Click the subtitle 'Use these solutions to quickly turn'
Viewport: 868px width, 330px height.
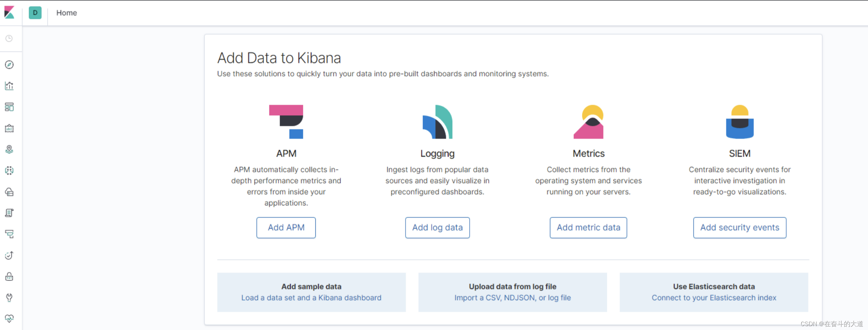[383, 74]
